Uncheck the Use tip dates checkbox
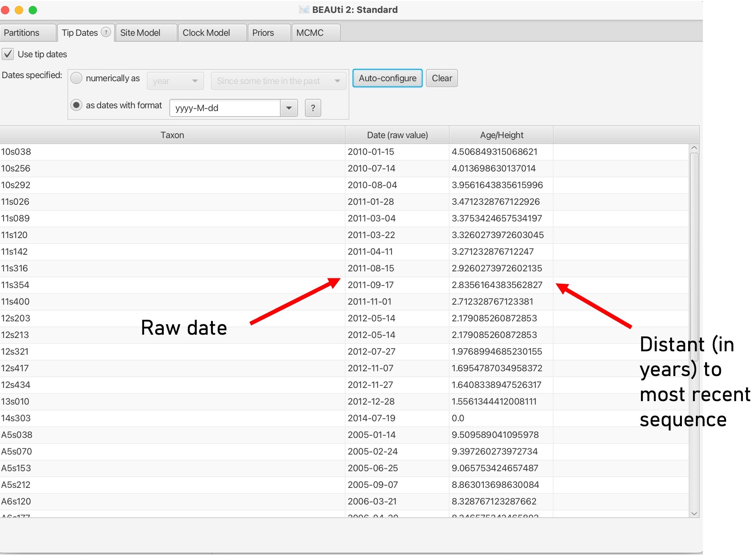Image resolution: width=756 pixels, height=555 pixels. pyautogui.click(x=8, y=54)
